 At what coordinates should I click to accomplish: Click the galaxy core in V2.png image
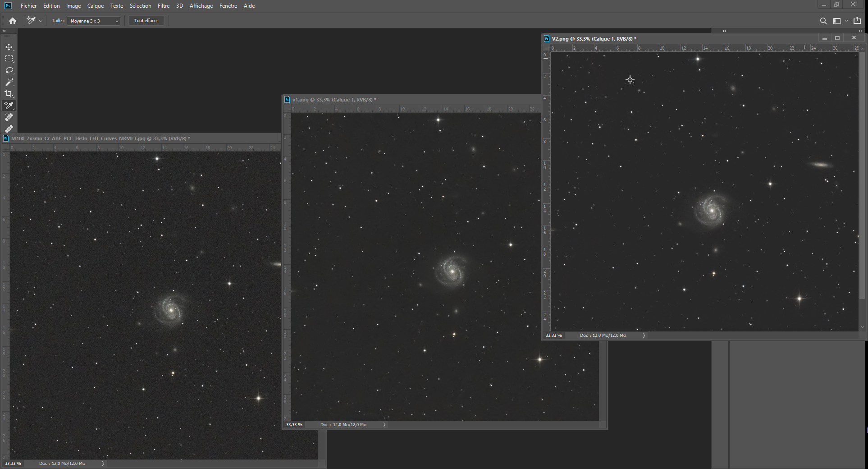tap(712, 210)
